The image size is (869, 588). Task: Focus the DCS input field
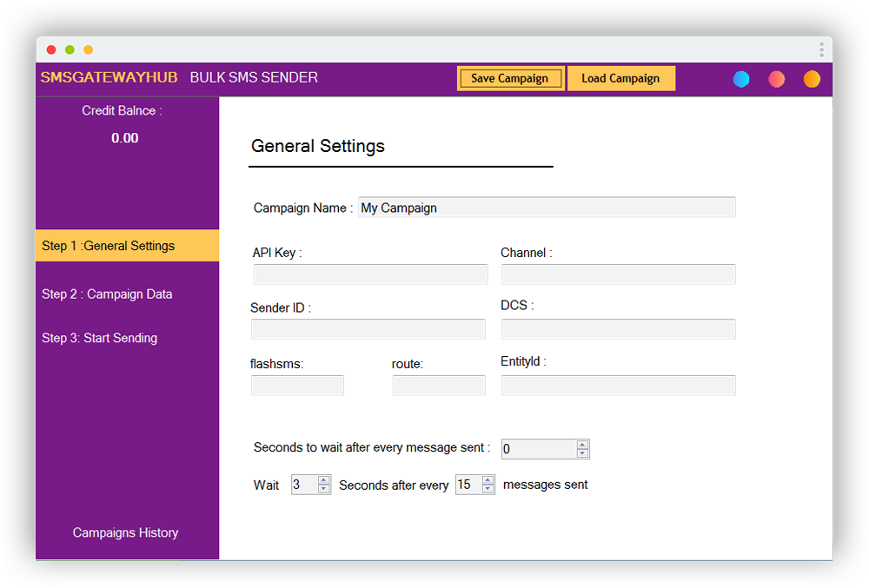pyautogui.click(x=618, y=329)
